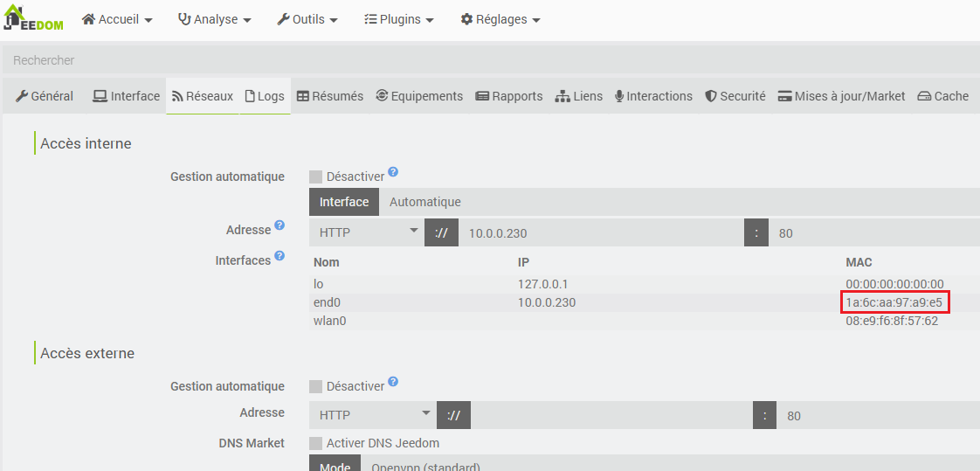Click the 127.0.0.1 IP cell
The image size is (980, 471).
point(542,284)
